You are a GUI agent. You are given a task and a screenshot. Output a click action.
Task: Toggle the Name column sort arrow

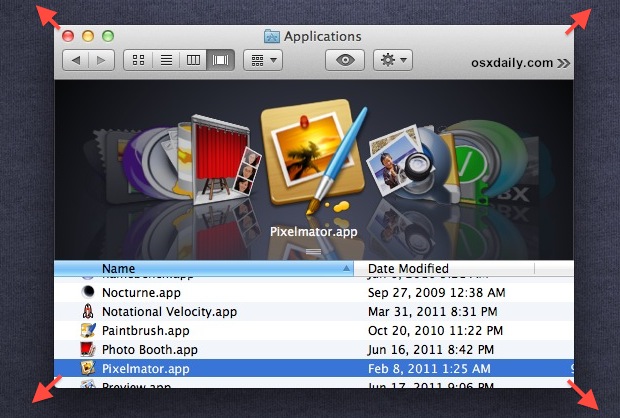tap(346, 269)
